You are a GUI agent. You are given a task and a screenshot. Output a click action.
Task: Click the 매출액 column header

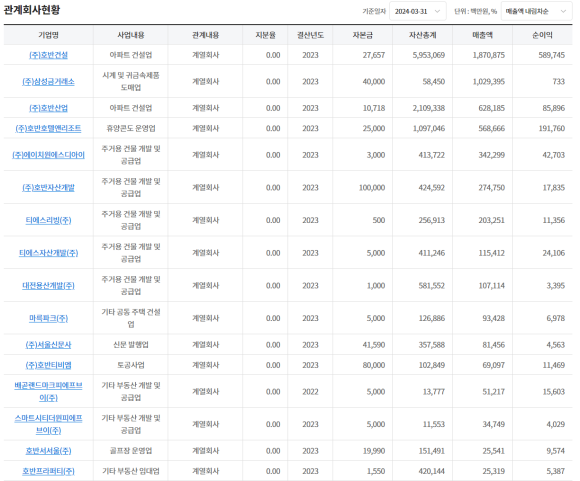point(483,35)
